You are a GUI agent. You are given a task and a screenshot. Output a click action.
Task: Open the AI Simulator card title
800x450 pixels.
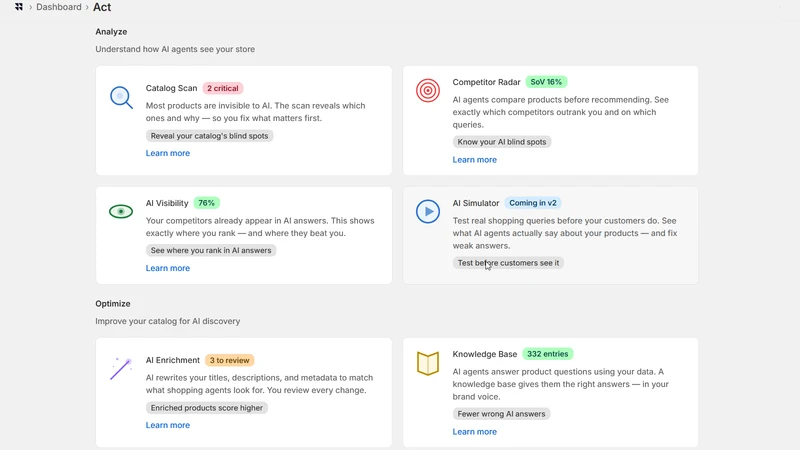476,203
